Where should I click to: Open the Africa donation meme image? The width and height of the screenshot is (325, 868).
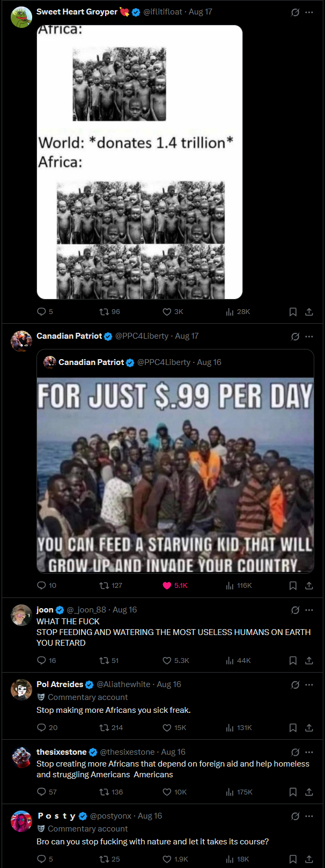point(139,162)
